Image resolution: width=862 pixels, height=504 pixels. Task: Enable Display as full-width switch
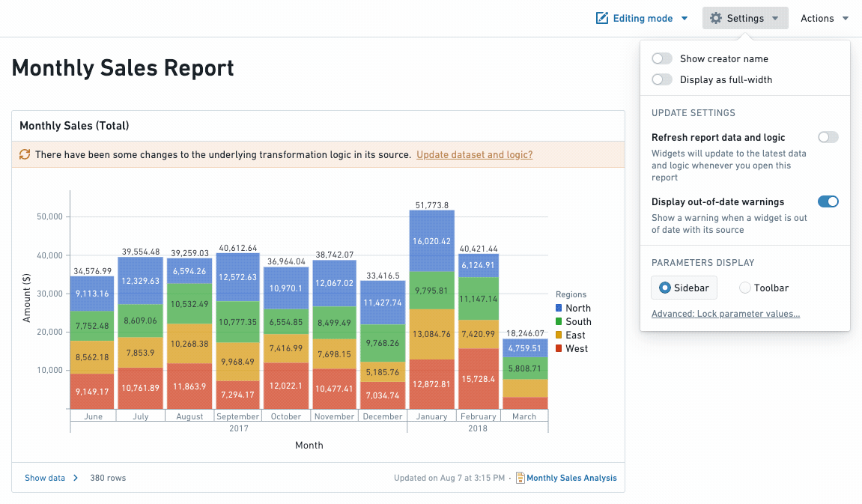pyautogui.click(x=662, y=79)
